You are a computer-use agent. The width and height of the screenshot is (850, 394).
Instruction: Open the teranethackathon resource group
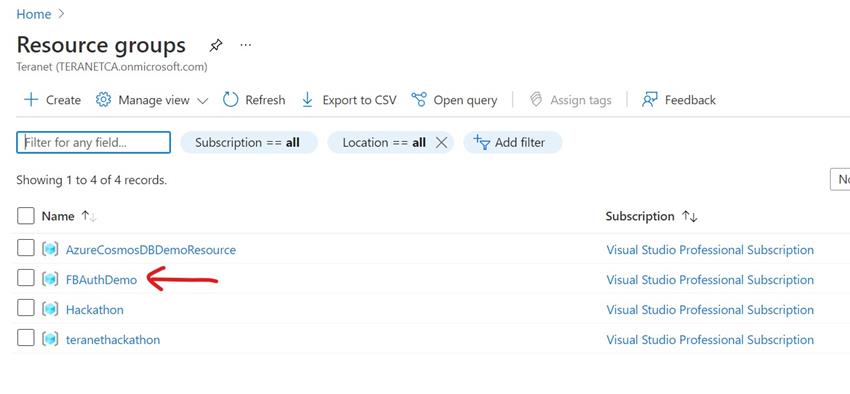pos(113,340)
